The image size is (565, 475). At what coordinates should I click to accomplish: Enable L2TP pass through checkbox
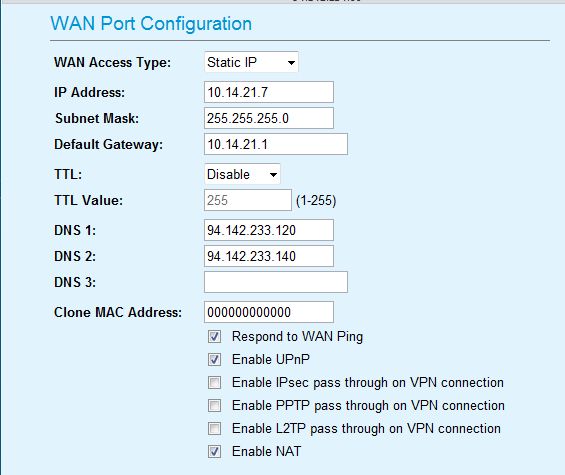[x=214, y=429]
